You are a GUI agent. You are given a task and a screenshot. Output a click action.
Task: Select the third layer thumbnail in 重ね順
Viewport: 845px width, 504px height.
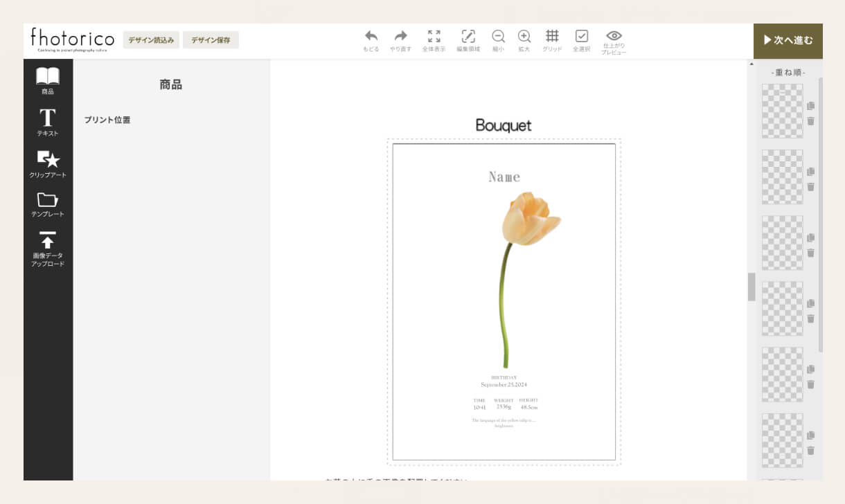point(783,242)
